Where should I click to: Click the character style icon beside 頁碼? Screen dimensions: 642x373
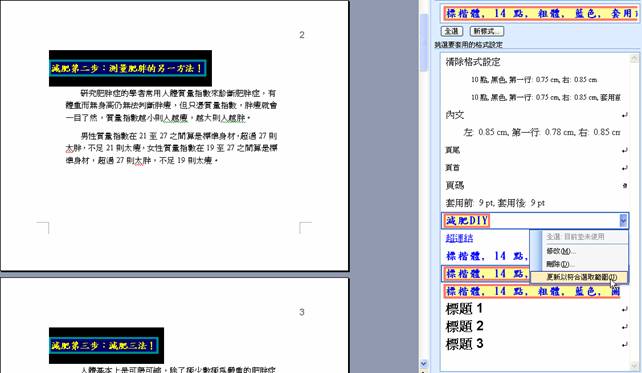(625, 185)
